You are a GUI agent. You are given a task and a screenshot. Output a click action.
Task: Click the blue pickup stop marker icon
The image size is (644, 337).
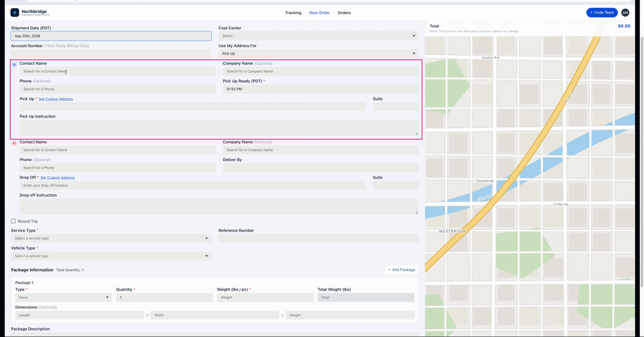click(14, 64)
